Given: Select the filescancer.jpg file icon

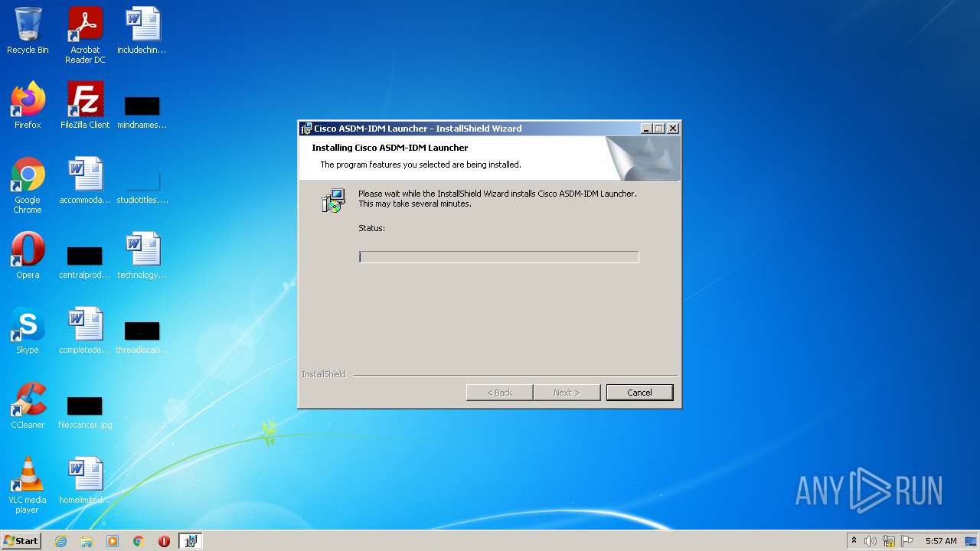Looking at the screenshot, I should [85, 411].
